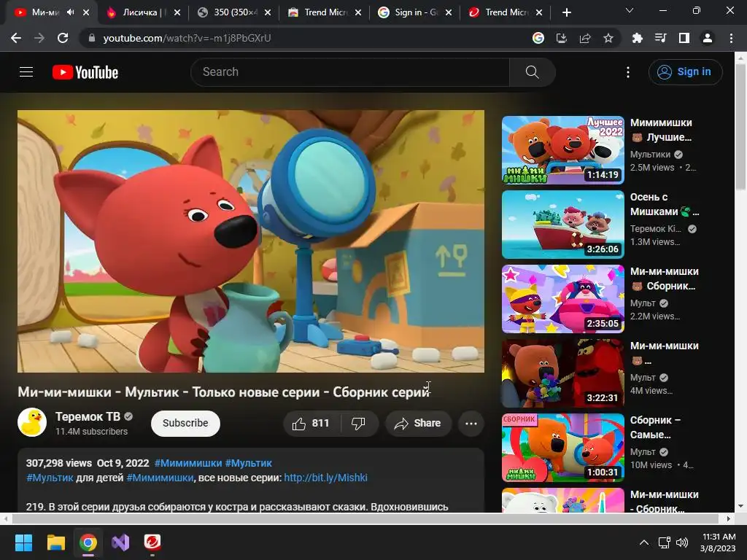Viewport: 747px width, 560px height.
Task: Like the video with thumbs up
Action: (311, 424)
